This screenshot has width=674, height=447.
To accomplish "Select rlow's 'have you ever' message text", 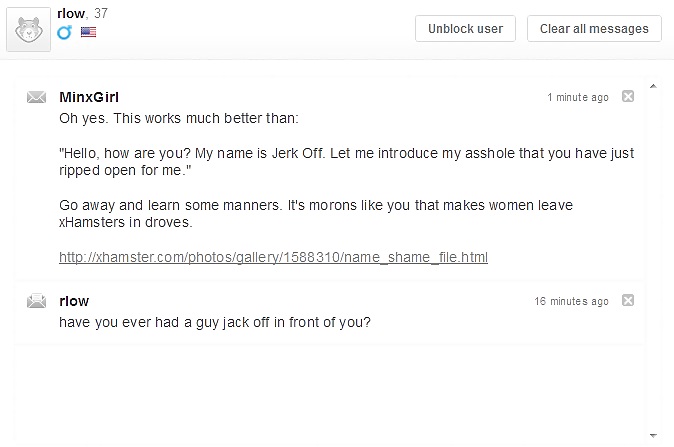I will [215, 322].
